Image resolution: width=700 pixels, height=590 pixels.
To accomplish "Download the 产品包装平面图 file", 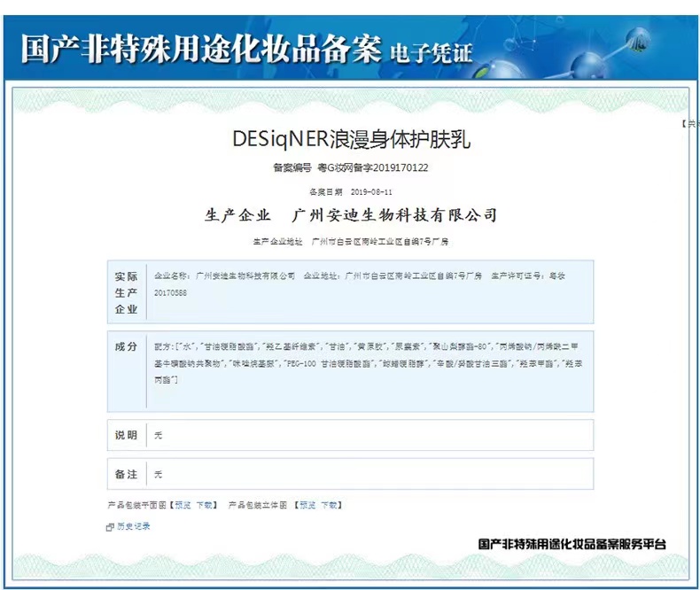I will click(x=205, y=505).
